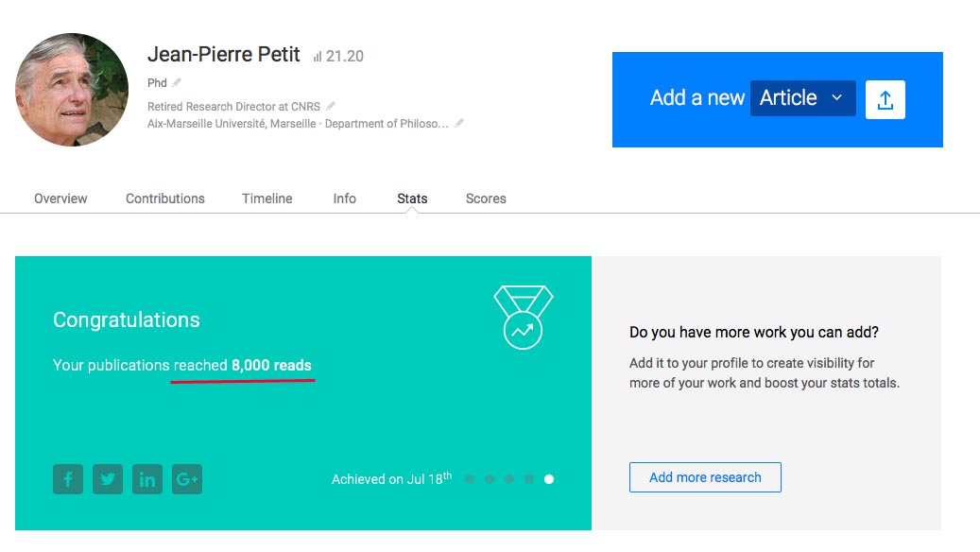Share achievement on Facebook
Viewport: 980px width, 552px height.
(x=68, y=479)
